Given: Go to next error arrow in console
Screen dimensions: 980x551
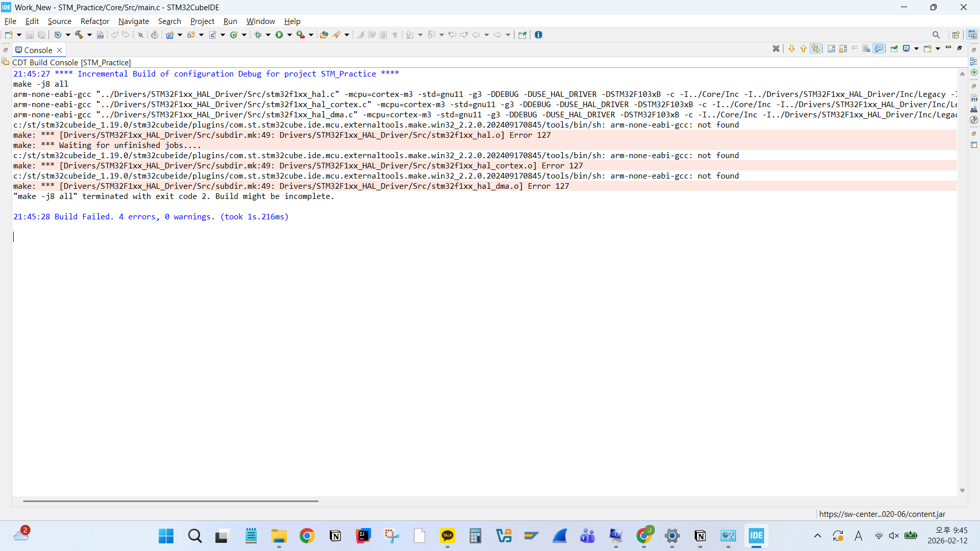Looking at the screenshot, I should coord(792,48).
